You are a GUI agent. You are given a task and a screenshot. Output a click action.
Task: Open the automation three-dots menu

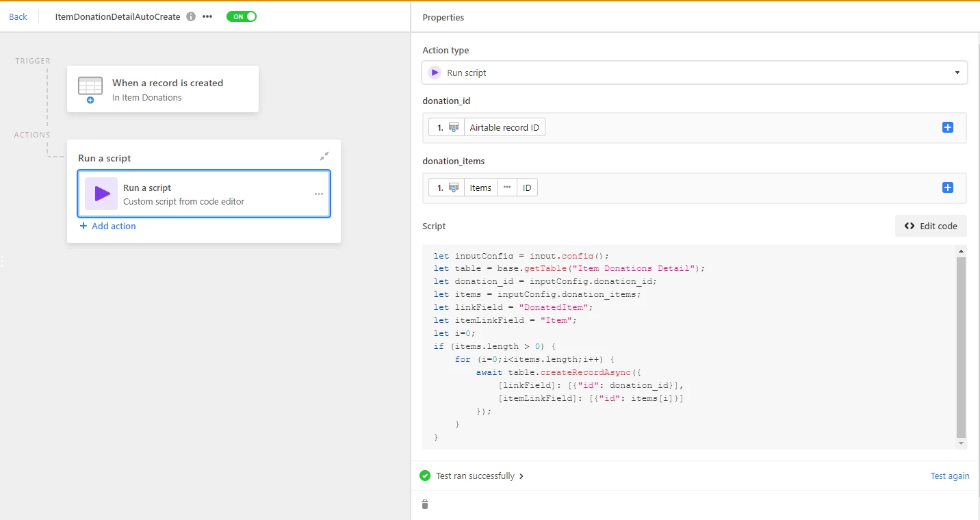tap(207, 16)
